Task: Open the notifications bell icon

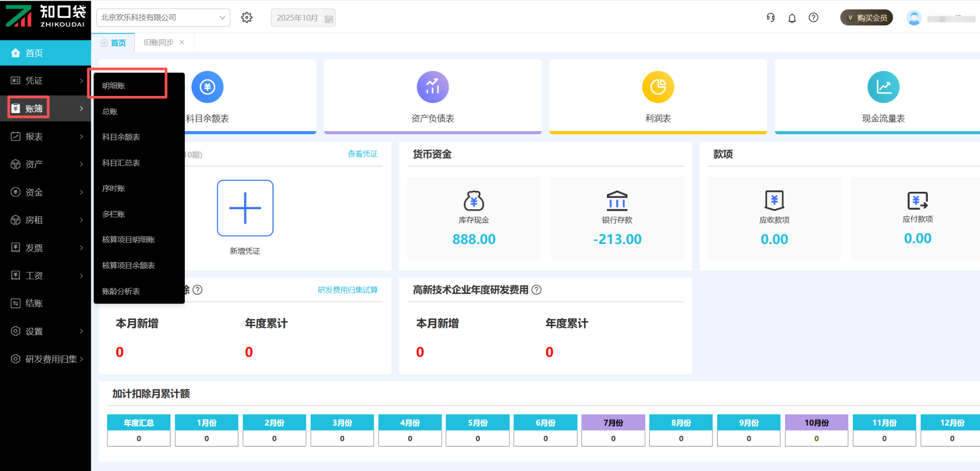Action: pyautogui.click(x=792, y=18)
